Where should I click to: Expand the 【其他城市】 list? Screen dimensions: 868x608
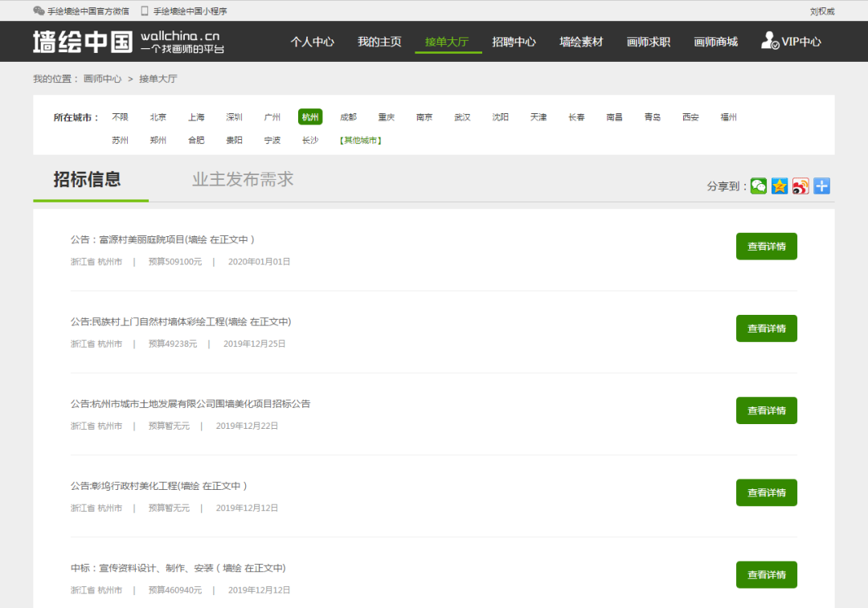pyautogui.click(x=360, y=141)
